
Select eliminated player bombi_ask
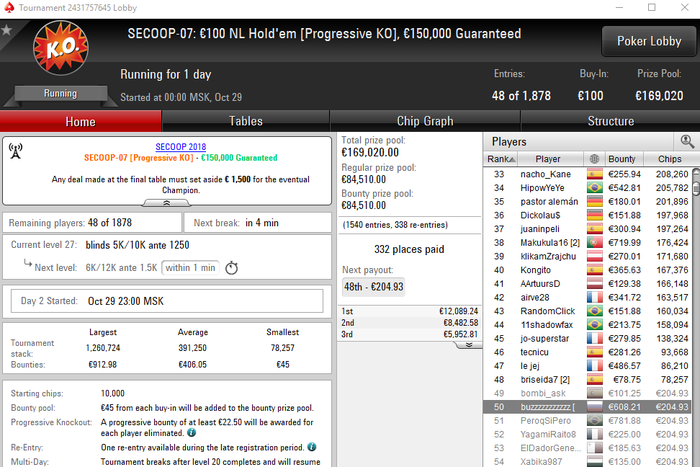pos(588,393)
